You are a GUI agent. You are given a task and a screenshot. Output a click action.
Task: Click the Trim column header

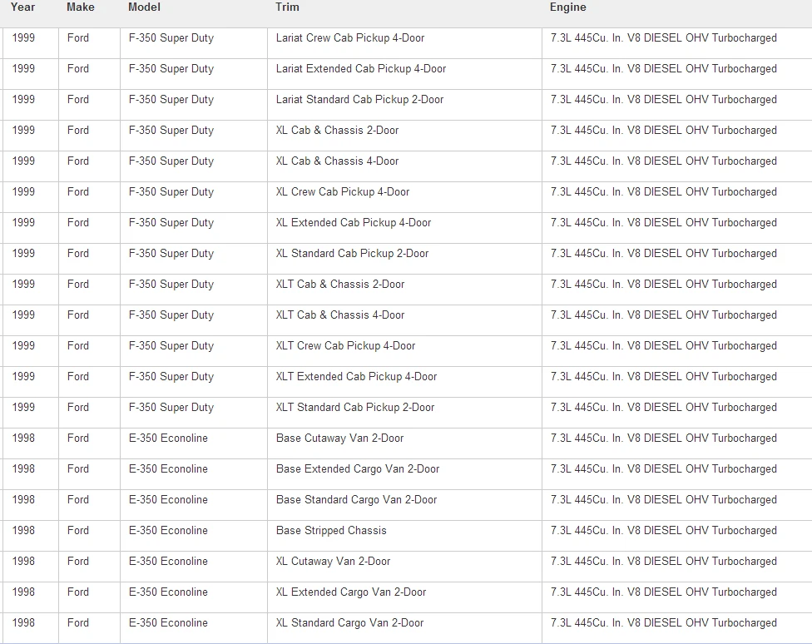287,7
